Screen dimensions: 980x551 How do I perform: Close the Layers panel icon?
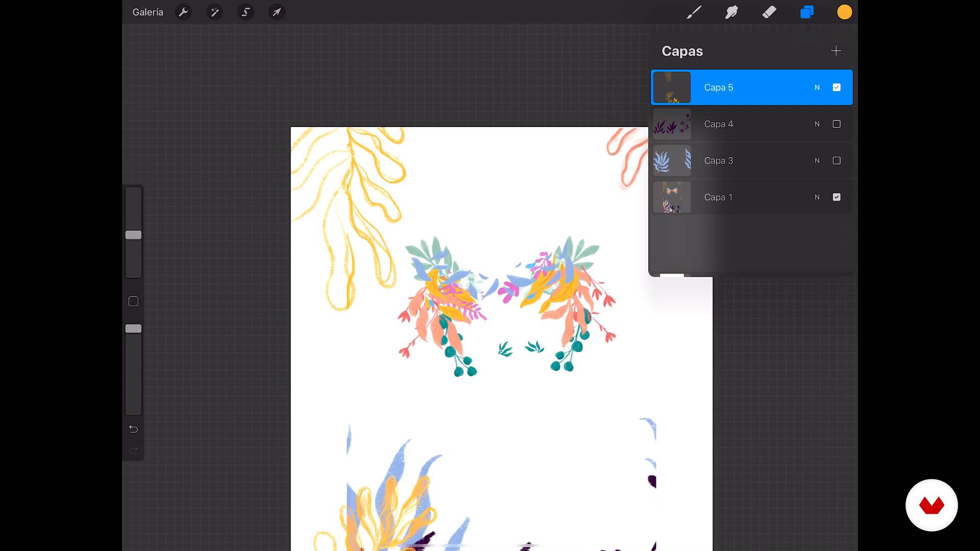click(807, 12)
